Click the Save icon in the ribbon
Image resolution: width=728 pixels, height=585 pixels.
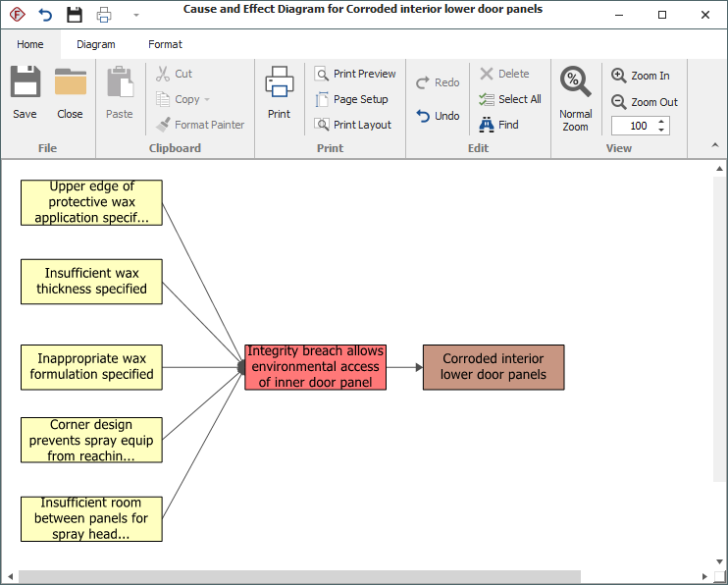(25, 83)
